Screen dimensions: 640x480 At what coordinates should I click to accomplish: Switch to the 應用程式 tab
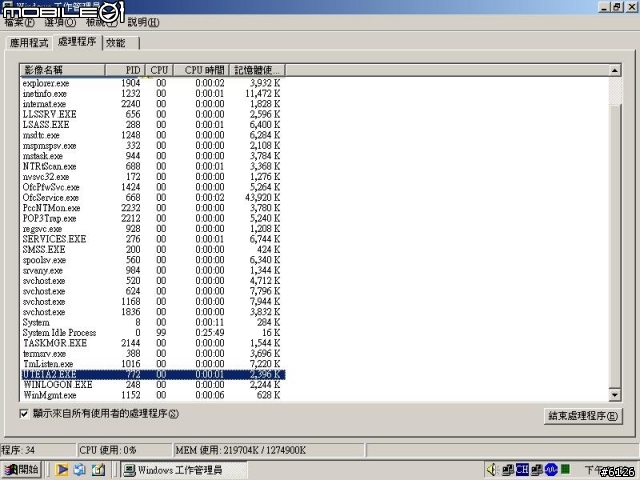point(29,43)
